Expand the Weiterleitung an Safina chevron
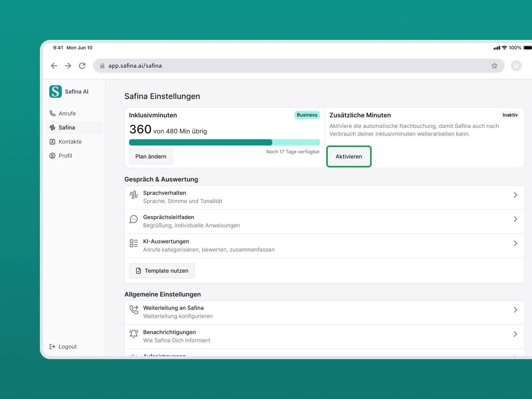 [515, 310]
